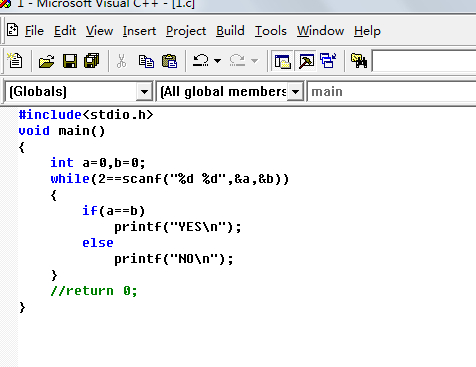The height and width of the screenshot is (367, 476).
Task: Toggle the Workspace panel icon
Action: [x=282, y=61]
